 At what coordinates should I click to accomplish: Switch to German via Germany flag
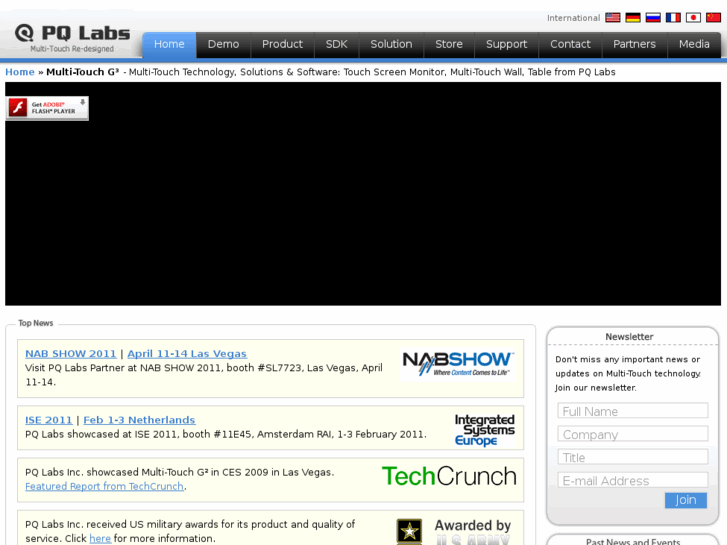point(633,18)
